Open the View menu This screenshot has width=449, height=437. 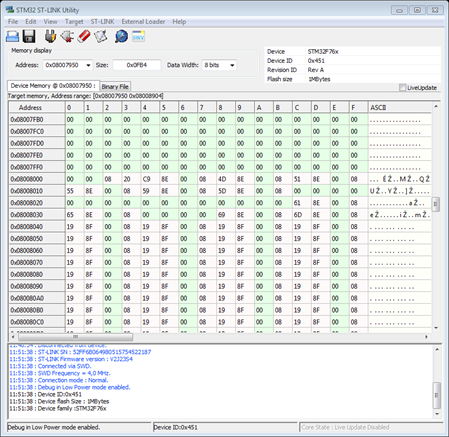click(51, 22)
